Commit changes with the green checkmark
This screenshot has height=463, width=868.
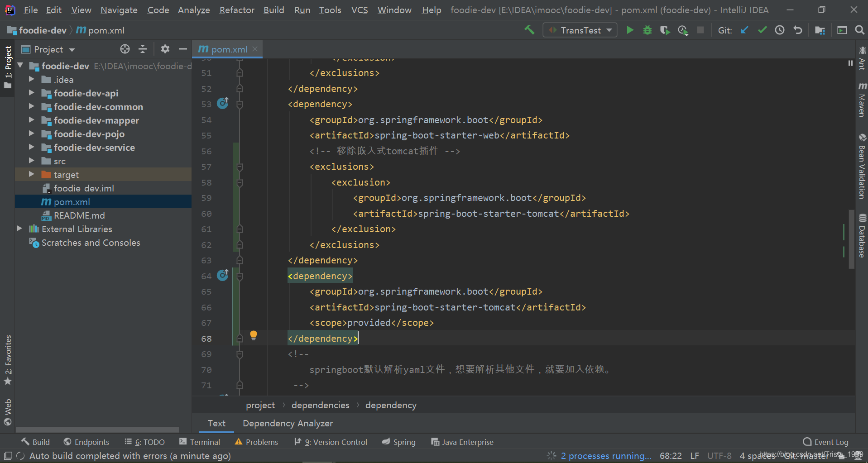pyautogui.click(x=762, y=30)
